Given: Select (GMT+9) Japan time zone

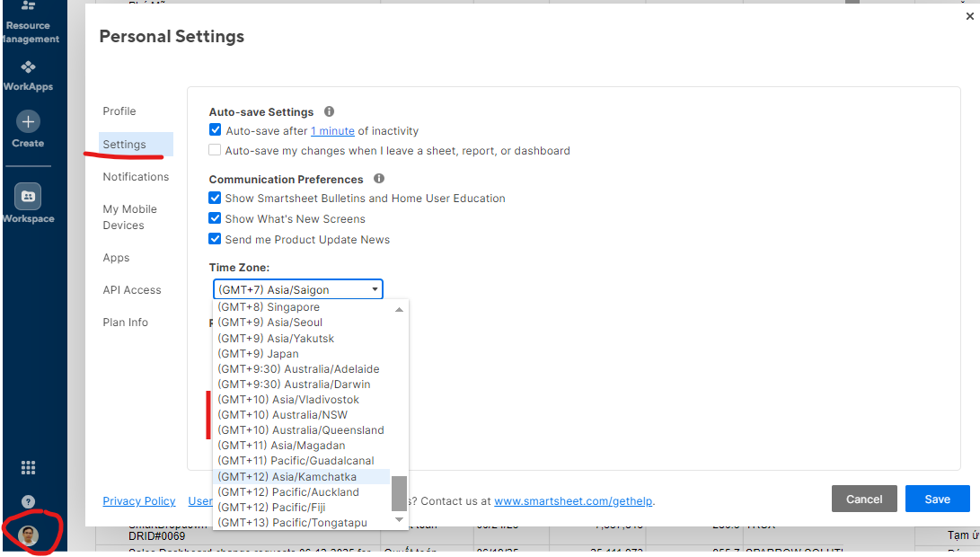Looking at the screenshot, I should pos(302,354).
